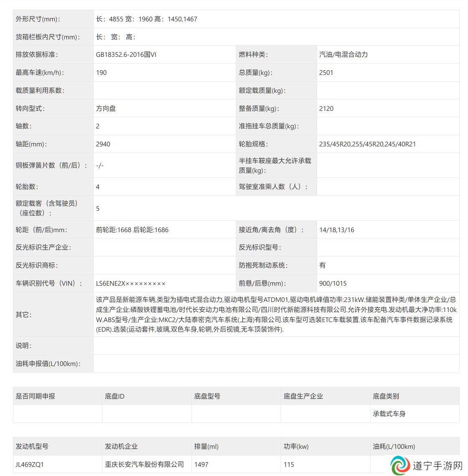Click power value 115
The image size is (468, 476).
pos(289,464)
